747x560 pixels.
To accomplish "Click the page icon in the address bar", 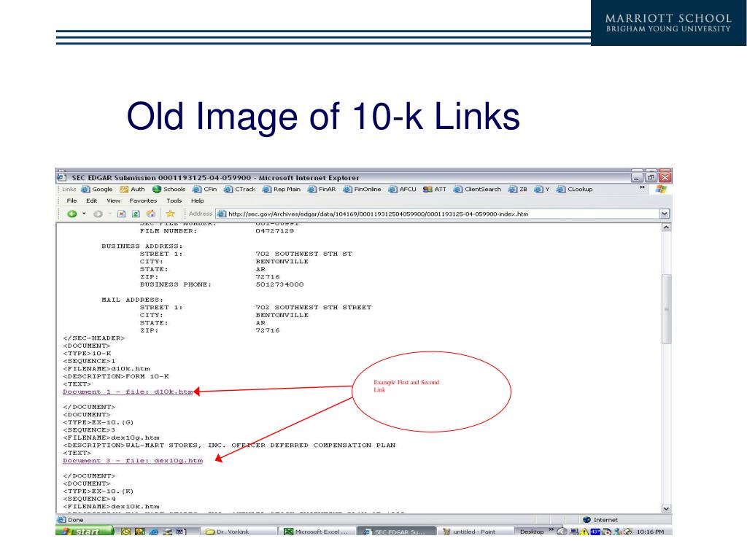I will (x=222, y=214).
